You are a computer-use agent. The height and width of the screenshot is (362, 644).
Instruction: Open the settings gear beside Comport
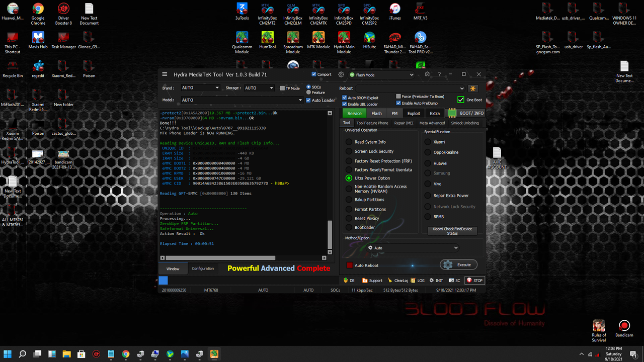tap(341, 74)
